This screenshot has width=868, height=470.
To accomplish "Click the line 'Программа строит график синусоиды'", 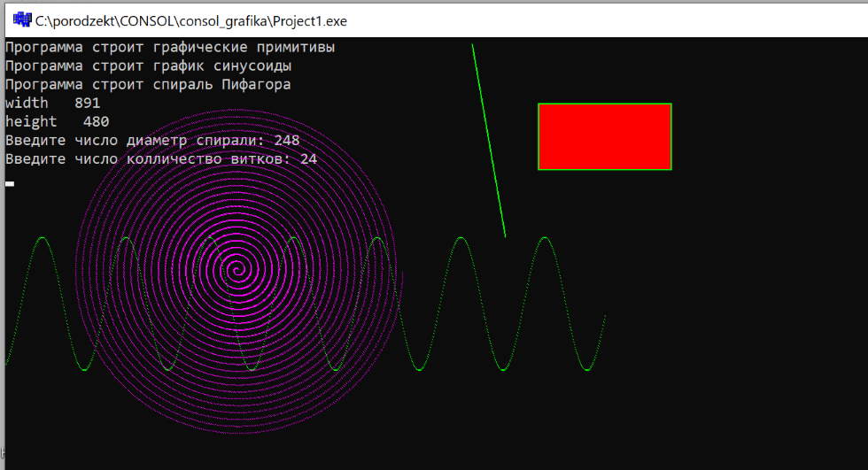I will click(149, 65).
